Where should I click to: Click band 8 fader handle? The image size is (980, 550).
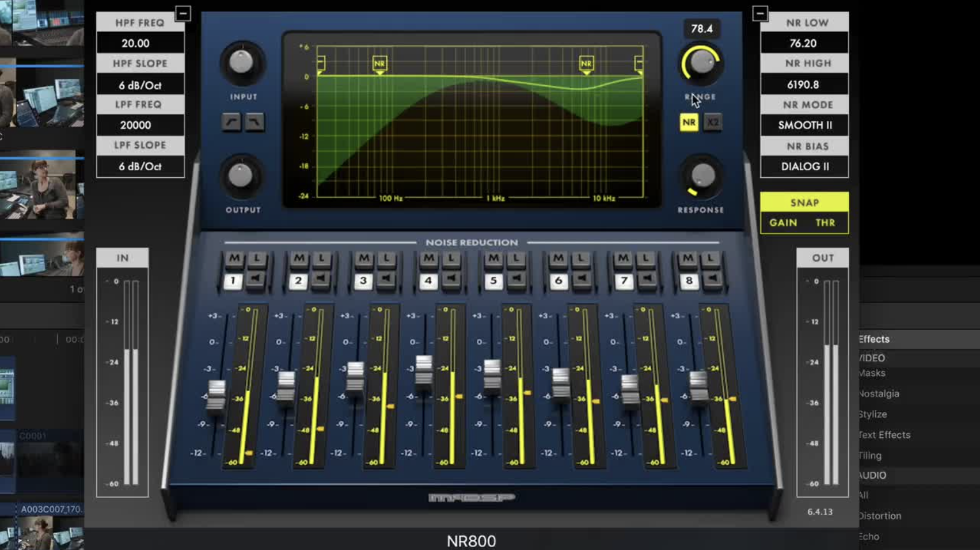tap(698, 388)
